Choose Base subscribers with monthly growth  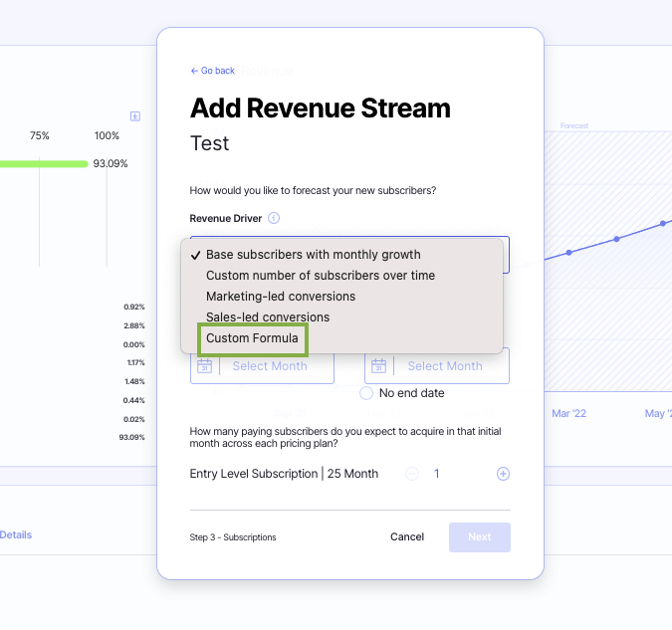point(313,255)
